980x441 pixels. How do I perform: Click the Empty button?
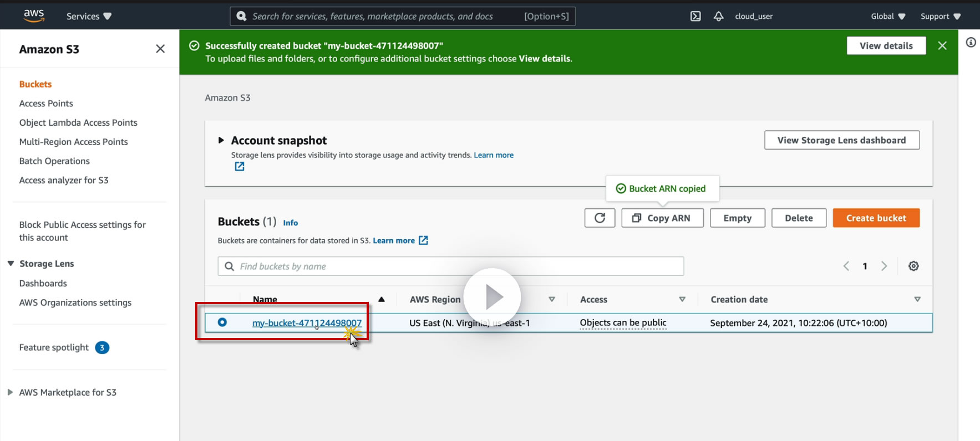(738, 218)
